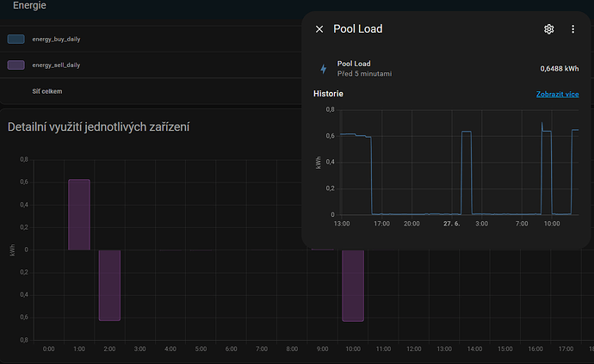Click the lightning bolt entity icon

(324, 69)
